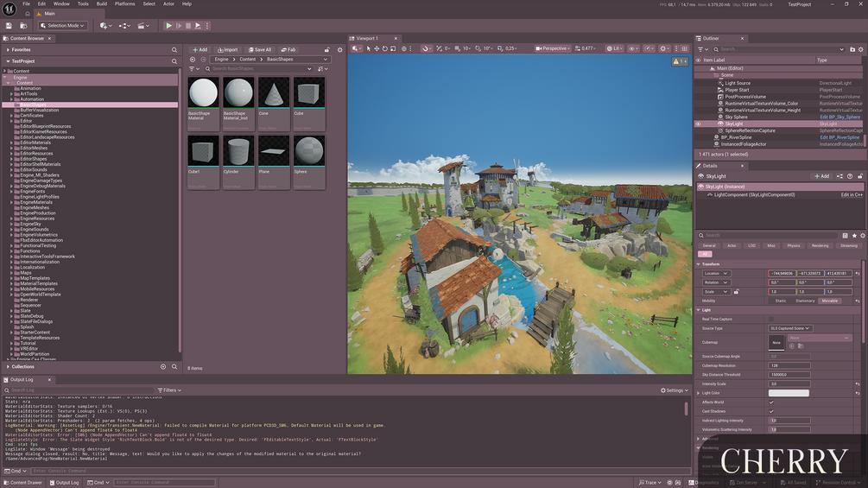Open the Selection Mode dropdown
Image resolution: width=868 pixels, height=488 pixels.
(x=62, y=25)
